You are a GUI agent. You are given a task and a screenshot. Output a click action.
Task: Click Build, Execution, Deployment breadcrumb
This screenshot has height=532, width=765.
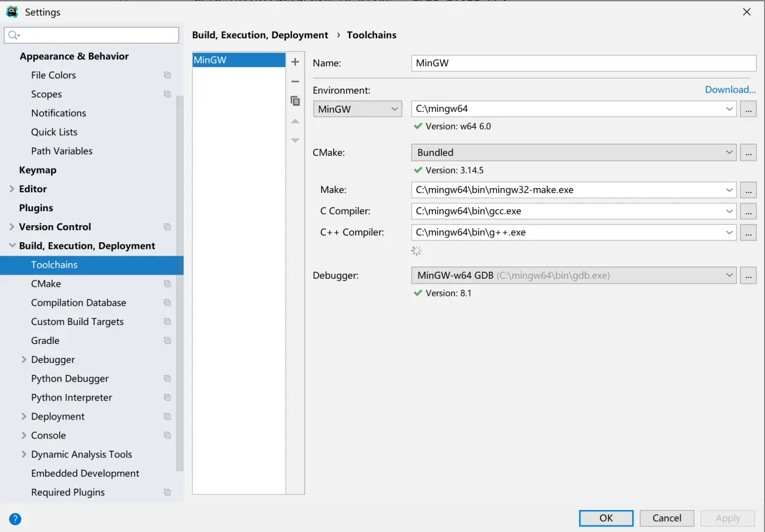pos(260,35)
